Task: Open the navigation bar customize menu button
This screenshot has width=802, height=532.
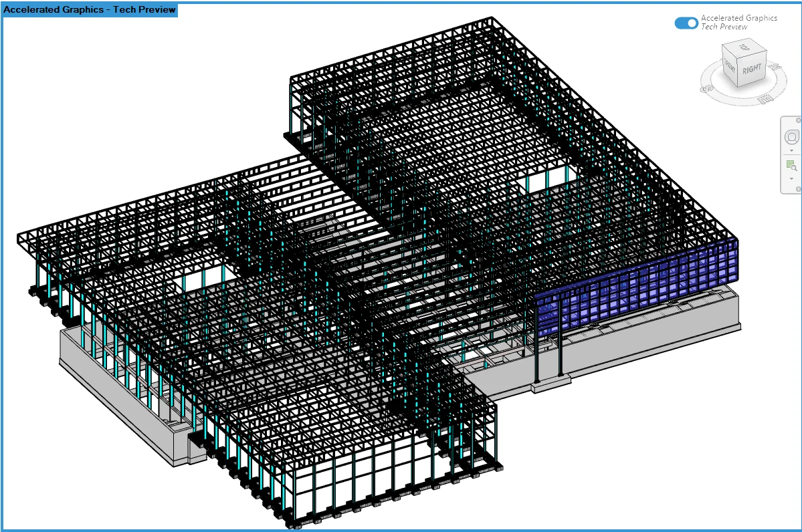Action: (798, 189)
